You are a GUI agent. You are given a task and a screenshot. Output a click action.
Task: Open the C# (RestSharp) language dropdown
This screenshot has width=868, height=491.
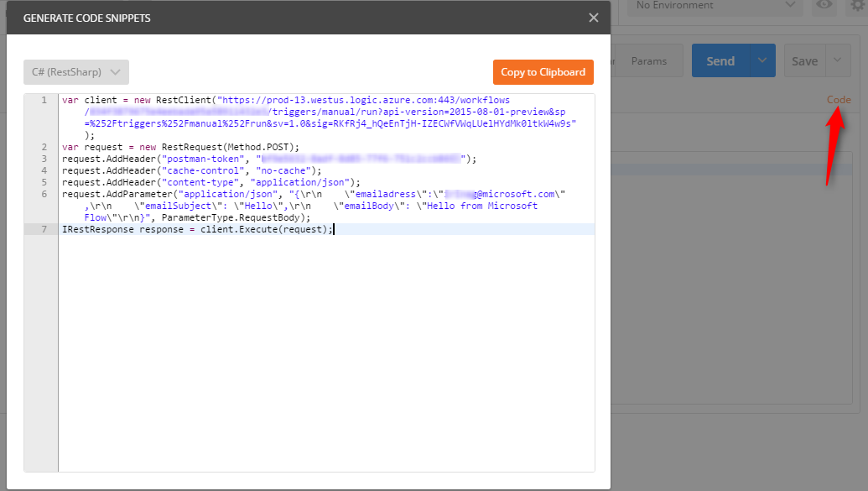pyautogui.click(x=76, y=72)
